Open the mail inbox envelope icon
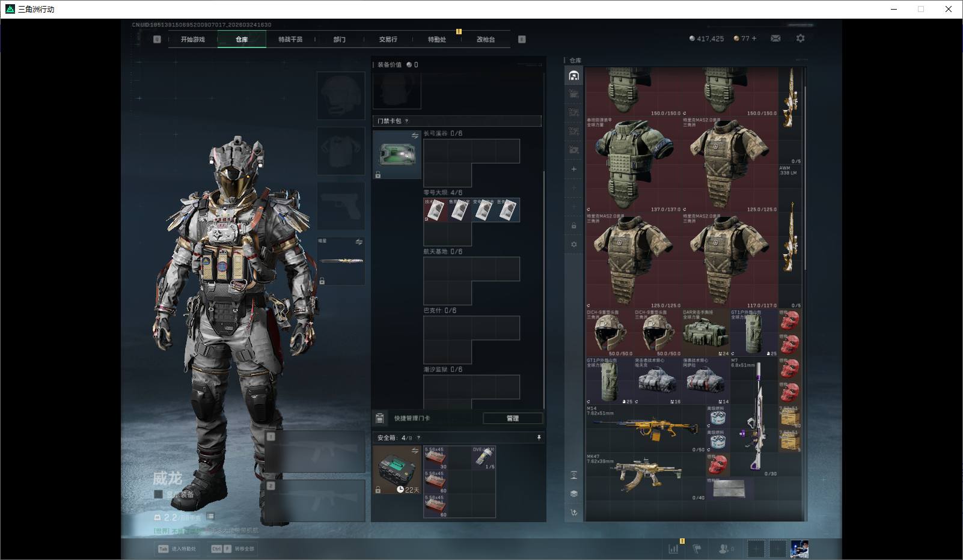The width and height of the screenshot is (963, 560). (775, 38)
